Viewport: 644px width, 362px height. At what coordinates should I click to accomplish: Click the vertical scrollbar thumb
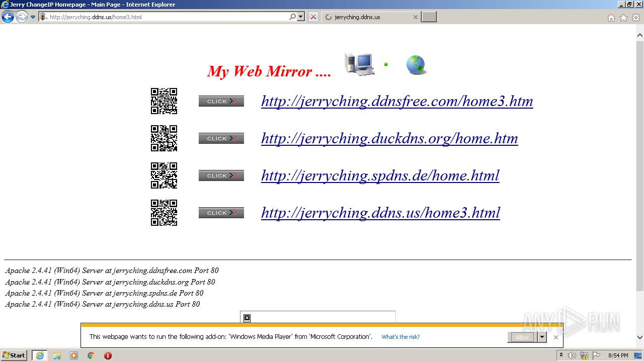click(640, 166)
